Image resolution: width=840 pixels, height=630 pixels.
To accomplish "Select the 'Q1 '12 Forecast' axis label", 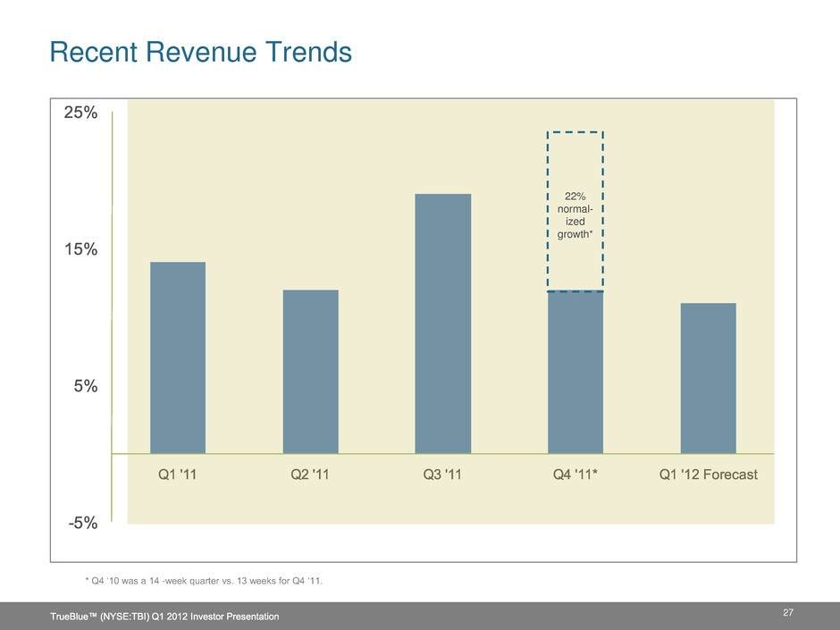I will (708, 475).
